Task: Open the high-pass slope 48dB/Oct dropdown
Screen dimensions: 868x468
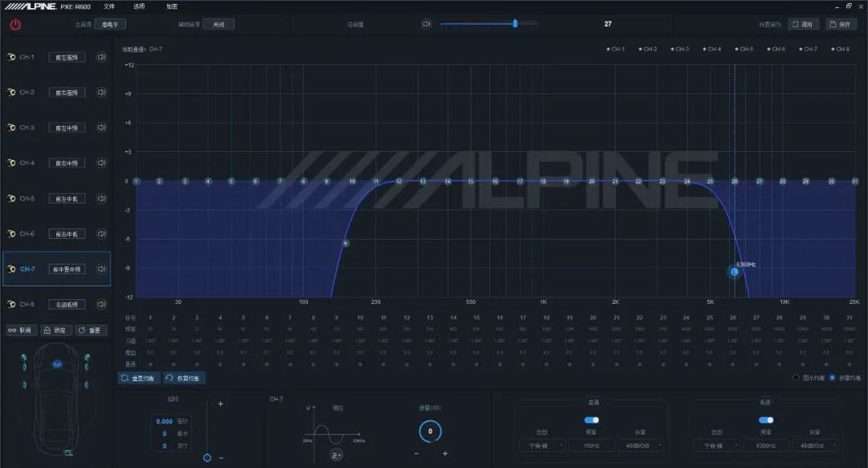Action: click(641, 445)
